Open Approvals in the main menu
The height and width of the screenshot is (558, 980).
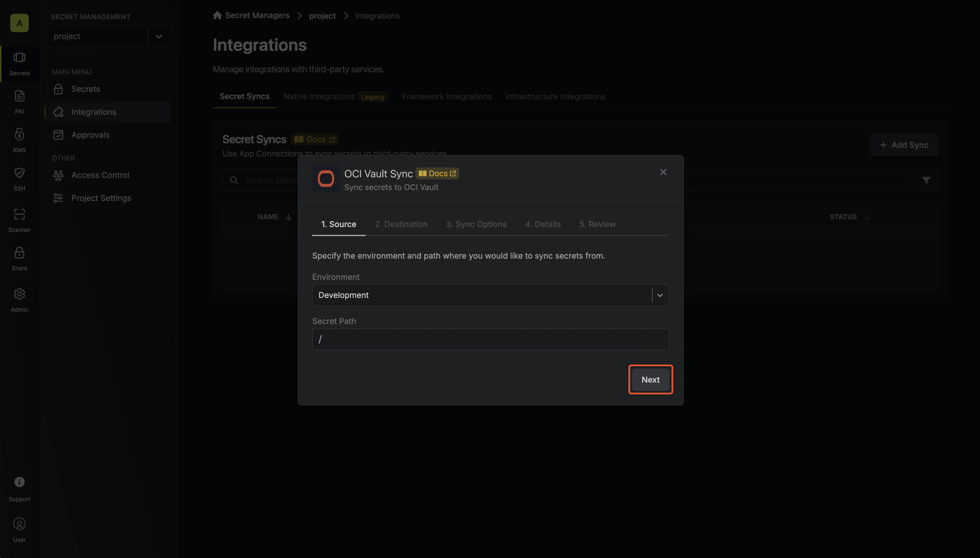[109, 135]
